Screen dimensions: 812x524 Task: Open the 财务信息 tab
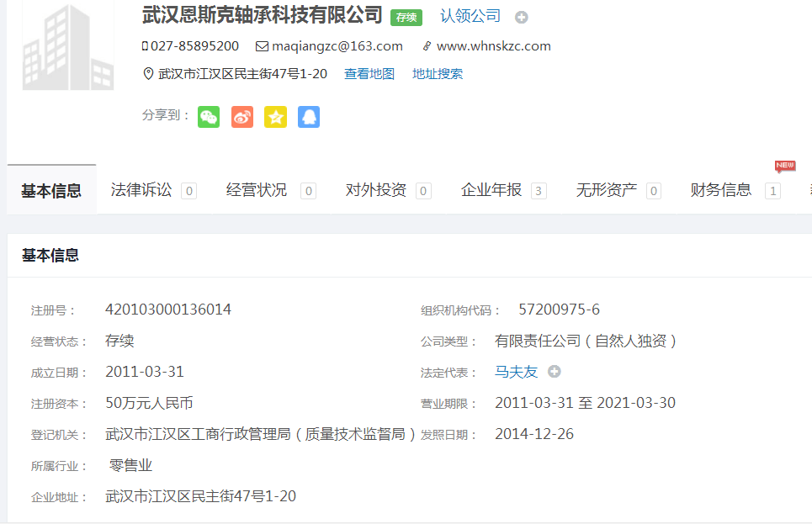(x=721, y=190)
